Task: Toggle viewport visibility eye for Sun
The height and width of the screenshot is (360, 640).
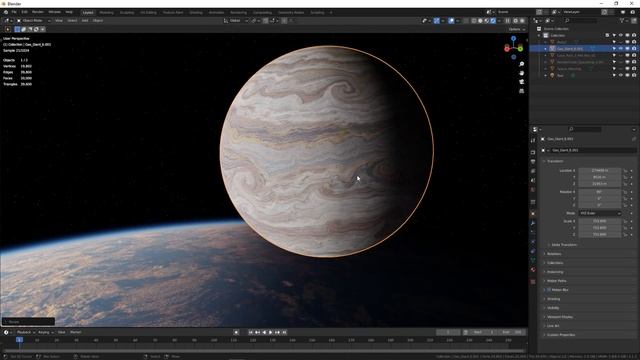Action: 621,76
